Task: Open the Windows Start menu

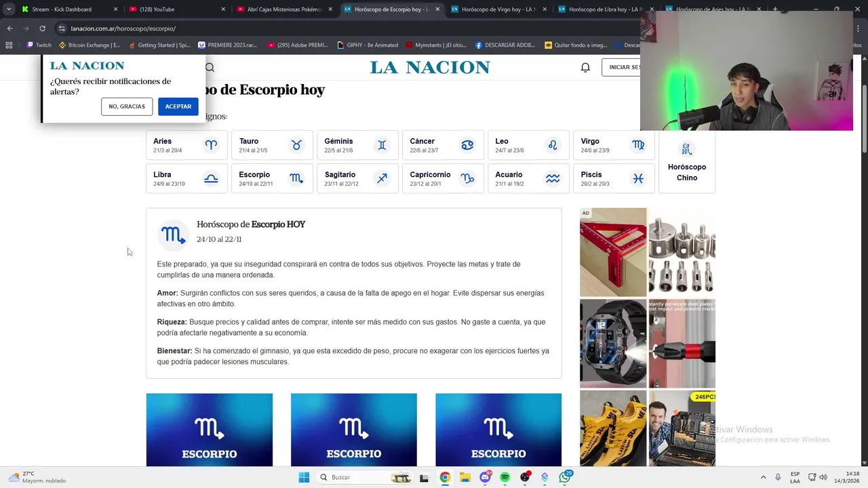Action: click(x=304, y=477)
